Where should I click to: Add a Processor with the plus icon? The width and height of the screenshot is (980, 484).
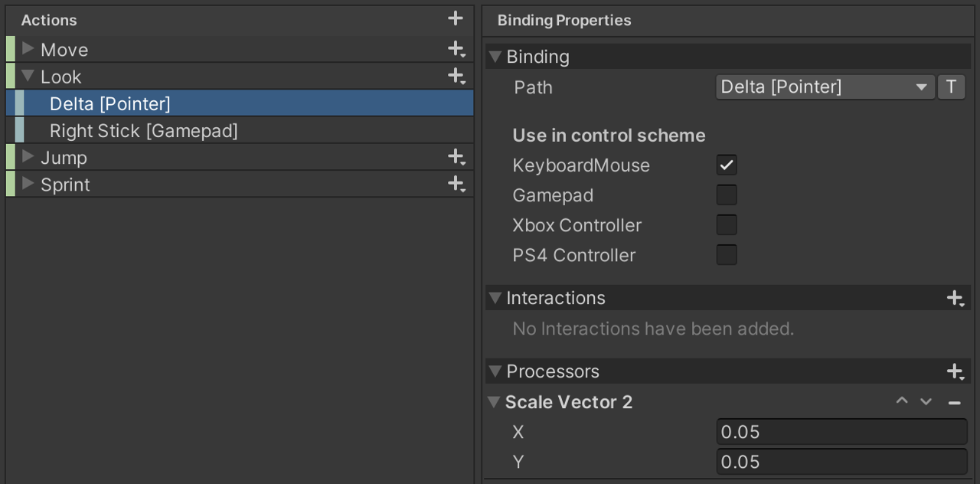coord(955,371)
